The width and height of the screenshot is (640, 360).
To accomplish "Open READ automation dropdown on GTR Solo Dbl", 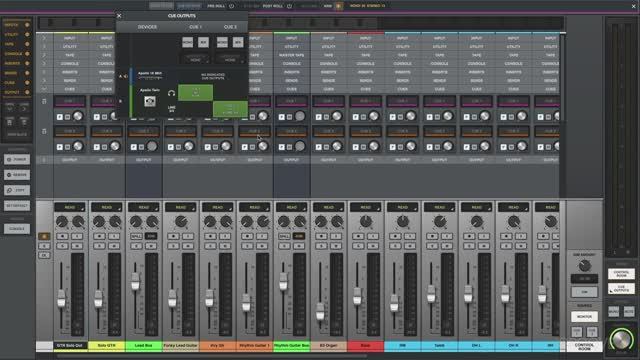I will pyautogui.click(x=70, y=207).
